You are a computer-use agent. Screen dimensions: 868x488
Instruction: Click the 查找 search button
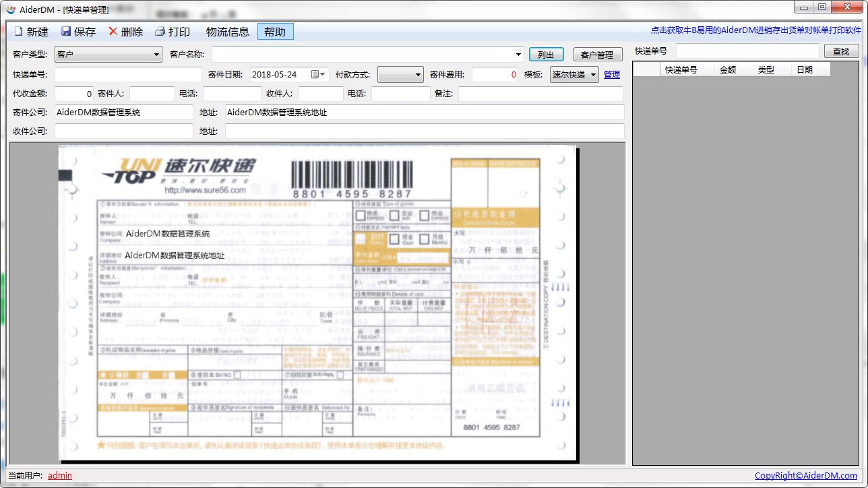(841, 51)
